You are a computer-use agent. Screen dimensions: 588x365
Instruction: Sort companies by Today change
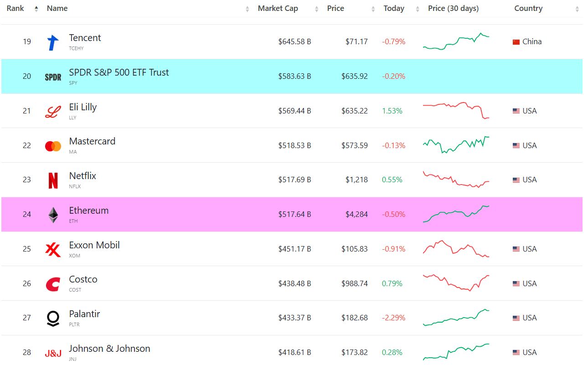point(394,9)
